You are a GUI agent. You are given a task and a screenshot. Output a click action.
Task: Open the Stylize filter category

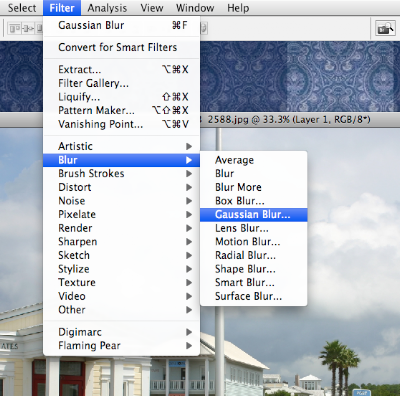(121, 269)
